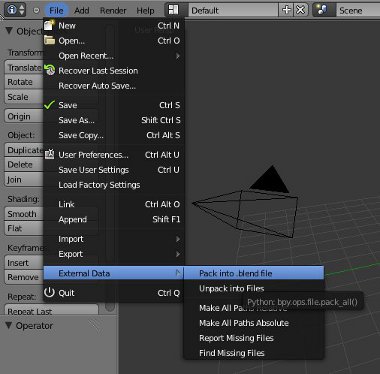This screenshot has height=374, width=380.
Task: Click the Quit power icon
Action: point(49,292)
